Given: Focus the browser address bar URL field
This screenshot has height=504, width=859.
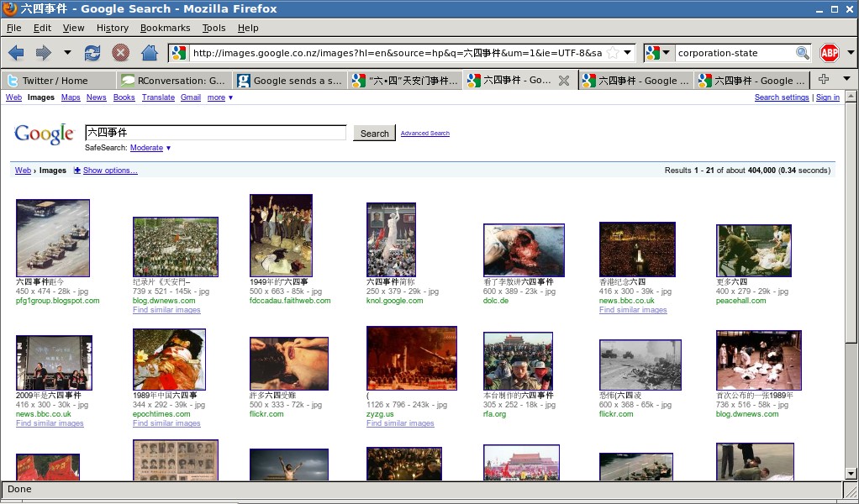Looking at the screenshot, I should 397,53.
